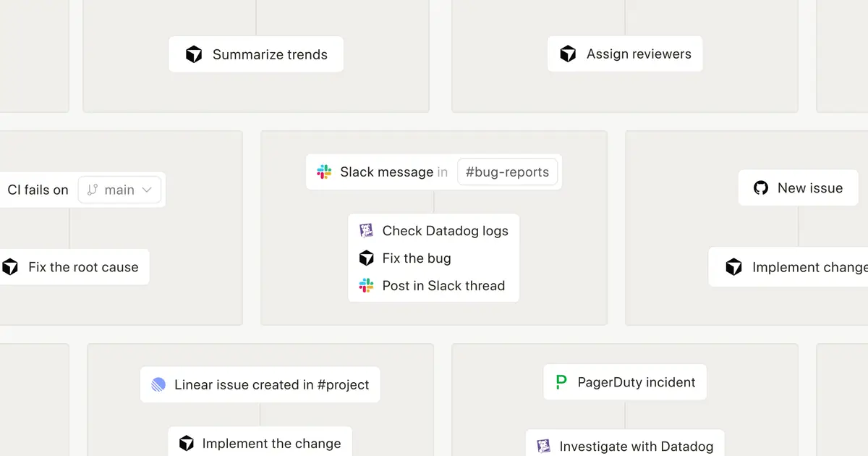Select the New issue trigger card
The width and height of the screenshot is (868, 456).
798,187
